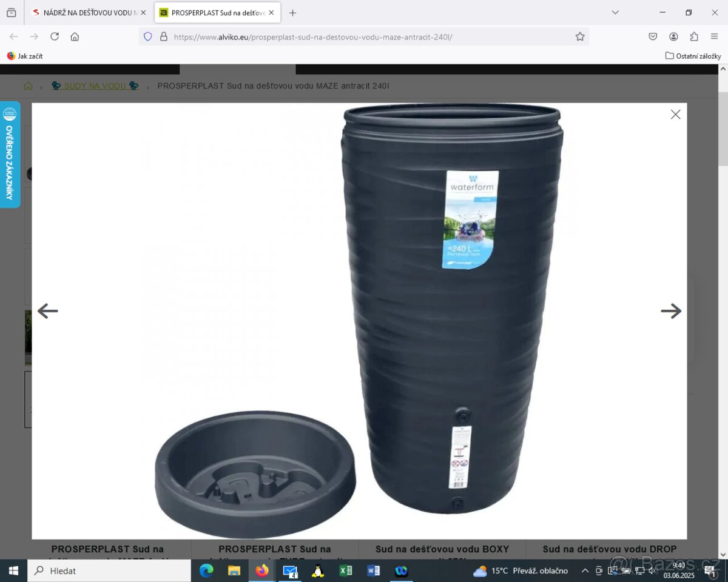The image size is (728, 582).
Task: Go forward one page
Action: tap(34, 36)
